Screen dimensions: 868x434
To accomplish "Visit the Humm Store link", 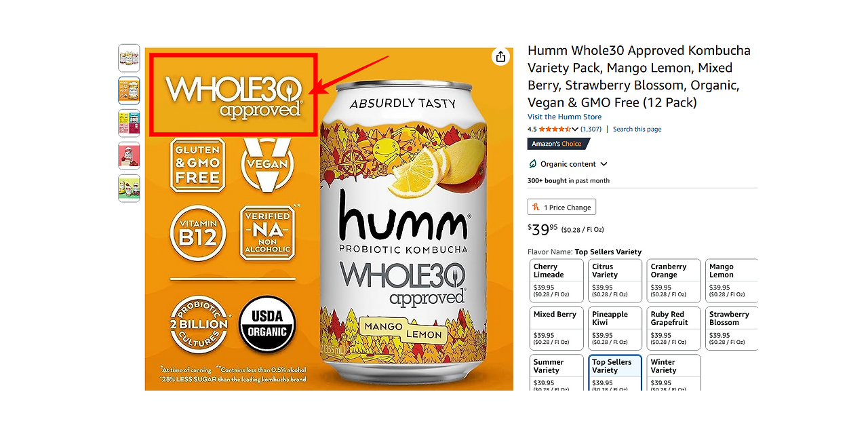I will click(x=564, y=117).
